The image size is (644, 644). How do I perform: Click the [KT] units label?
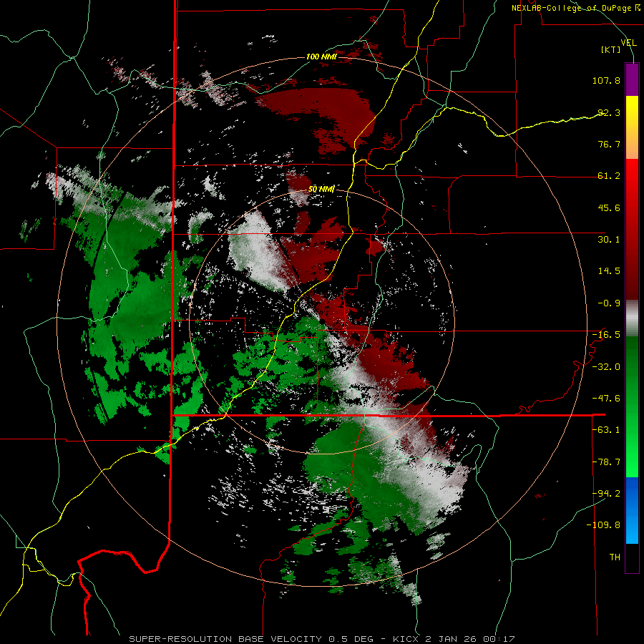pos(611,49)
